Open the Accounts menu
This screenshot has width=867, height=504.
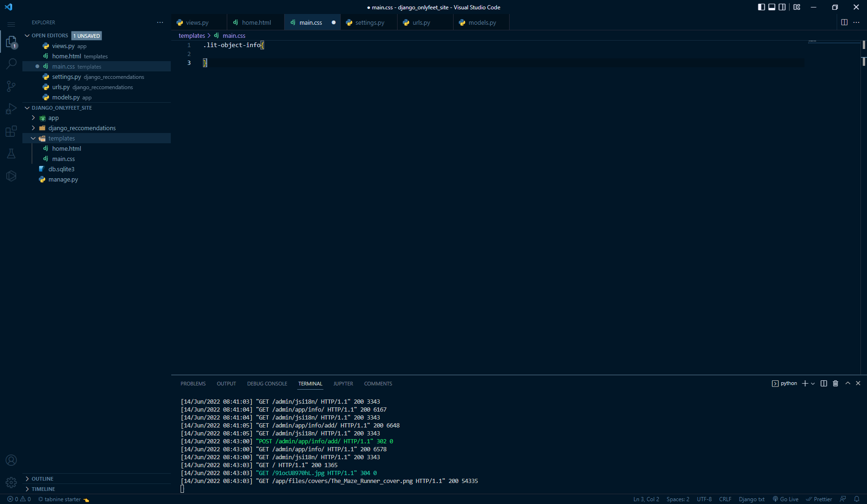[x=11, y=460]
